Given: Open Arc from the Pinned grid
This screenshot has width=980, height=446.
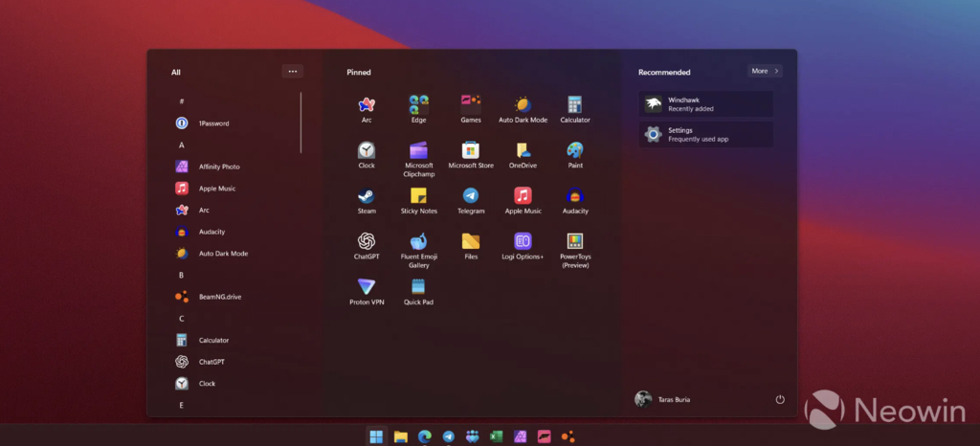Looking at the screenshot, I should [367, 109].
